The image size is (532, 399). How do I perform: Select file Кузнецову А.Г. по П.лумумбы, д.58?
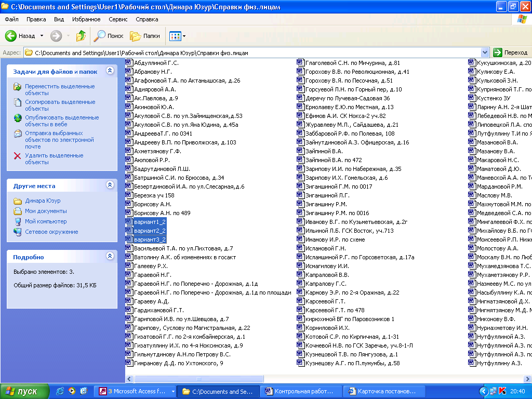(x=353, y=363)
